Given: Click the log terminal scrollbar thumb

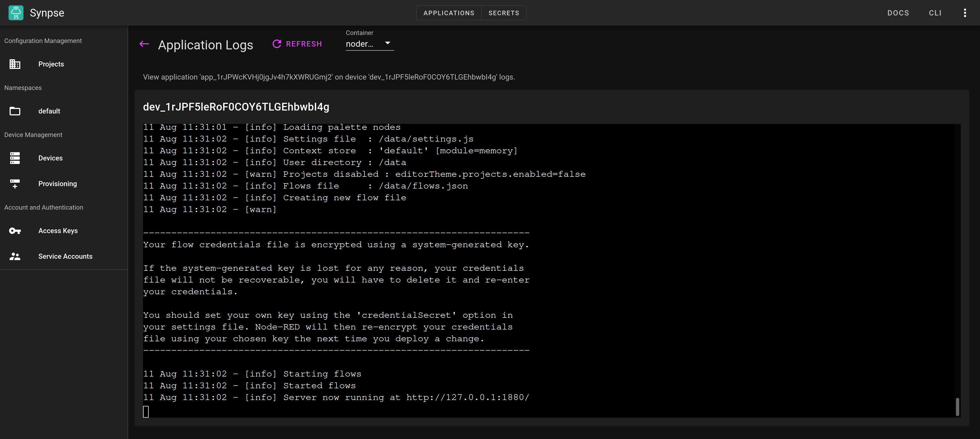Looking at the screenshot, I should point(957,407).
